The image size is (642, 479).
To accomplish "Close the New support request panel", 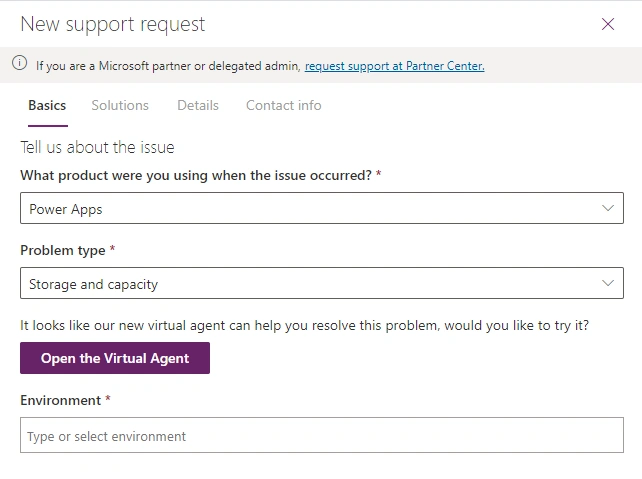I will tap(608, 24).
